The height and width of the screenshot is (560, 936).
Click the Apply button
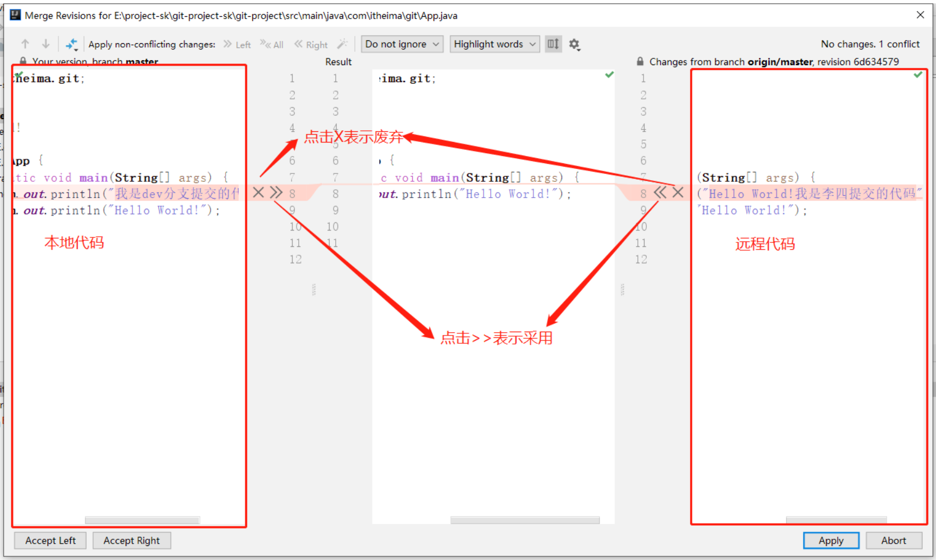[830, 540]
